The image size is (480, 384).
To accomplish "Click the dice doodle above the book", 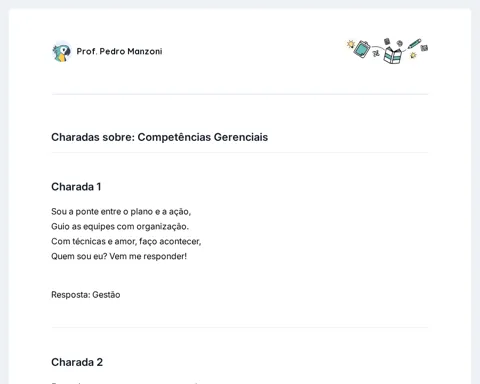I will click(387, 41).
